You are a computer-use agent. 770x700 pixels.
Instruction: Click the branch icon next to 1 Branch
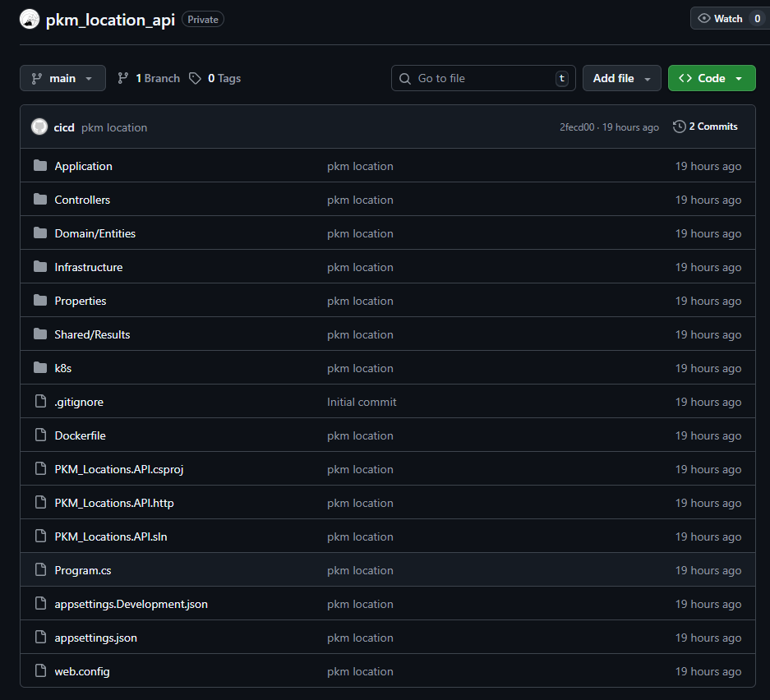tap(123, 78)
